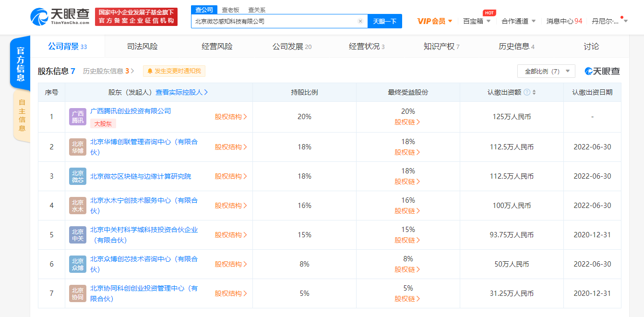Image resolution: width=644 pixels, height=317 pixels.
Task: Switch to the 查老板 search tab
Action: tap(230, 9)
